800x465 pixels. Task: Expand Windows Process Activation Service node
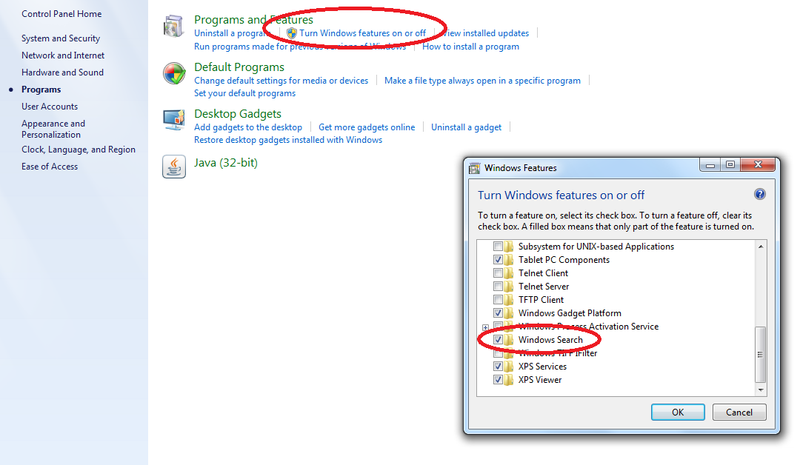[485, 327]
